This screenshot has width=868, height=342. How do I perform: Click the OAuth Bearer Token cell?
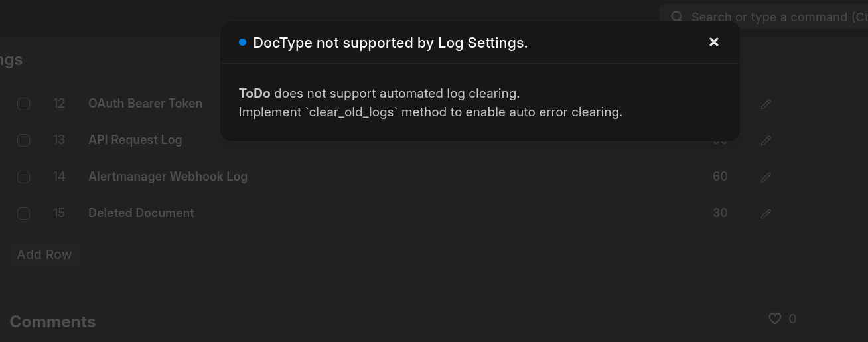click(x=145, y=104)
